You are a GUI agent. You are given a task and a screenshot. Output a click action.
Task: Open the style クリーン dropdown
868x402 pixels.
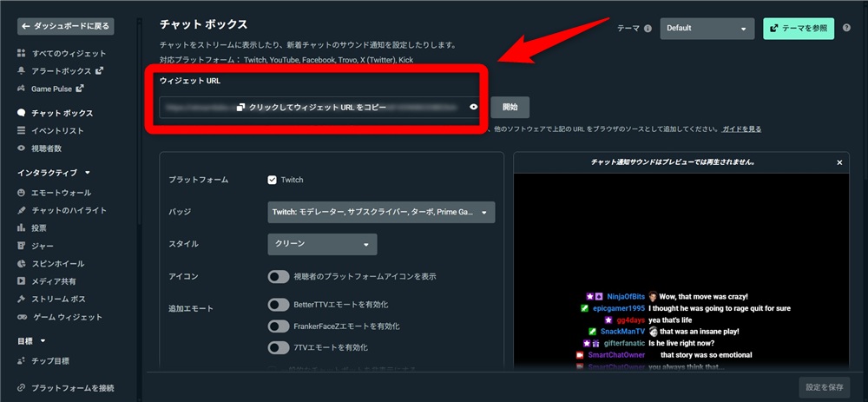coord(322,244)
